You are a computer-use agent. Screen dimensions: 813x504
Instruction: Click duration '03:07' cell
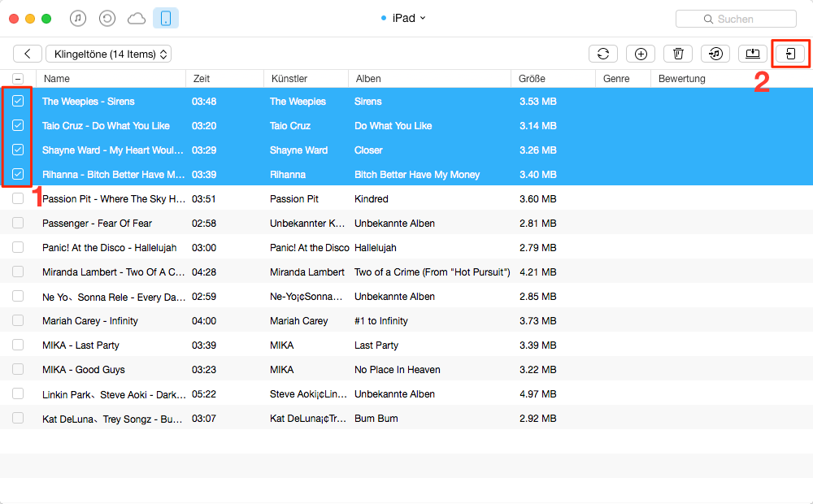204,419
